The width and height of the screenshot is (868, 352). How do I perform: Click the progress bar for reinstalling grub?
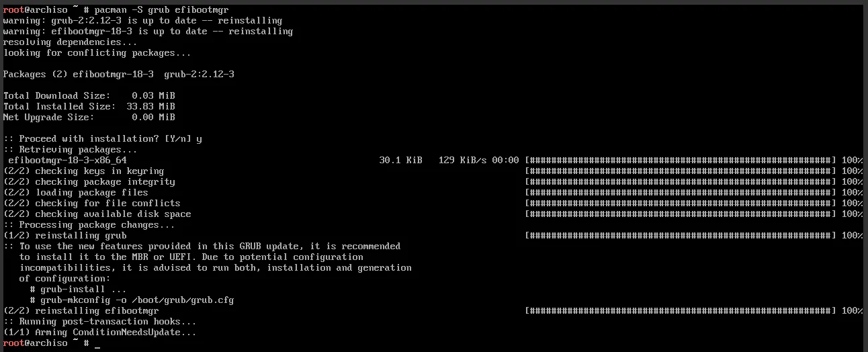click(x=680, y=236)
